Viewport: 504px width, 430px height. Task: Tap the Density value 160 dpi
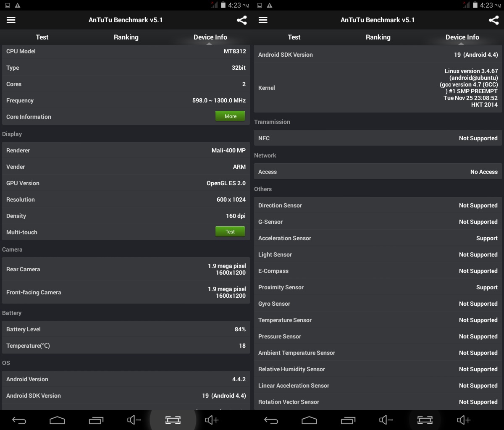coord(236,216)
